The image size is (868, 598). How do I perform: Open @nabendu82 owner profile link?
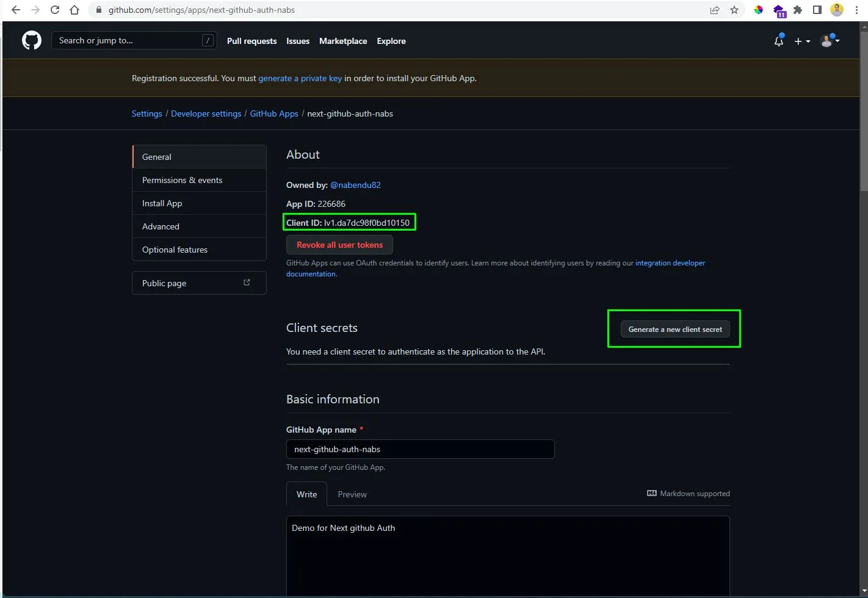355,185
